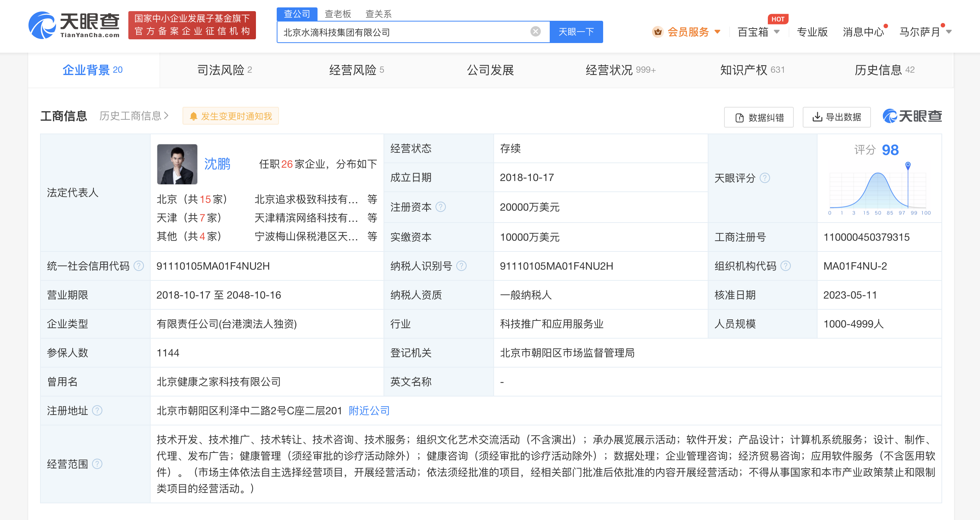Screen dimensions: 980x520
Task: Click the help icon next to 天眼评分
Action: tap(764, 178)
